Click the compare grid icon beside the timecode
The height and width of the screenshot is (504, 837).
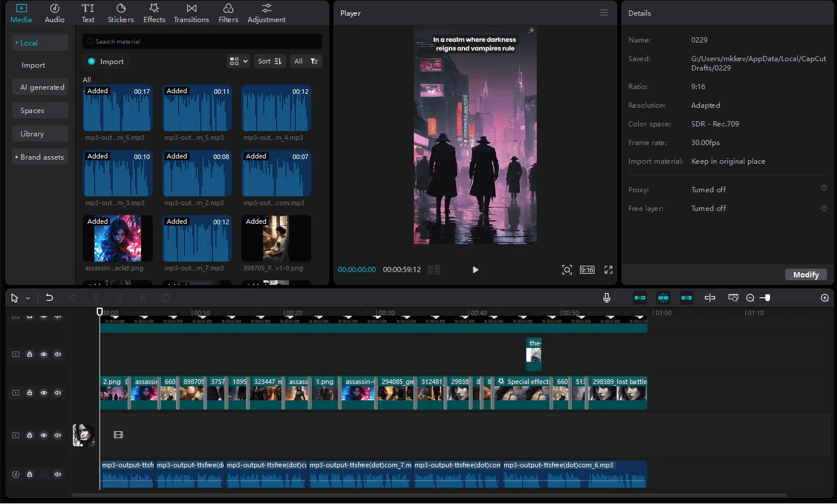click(434, 270)
